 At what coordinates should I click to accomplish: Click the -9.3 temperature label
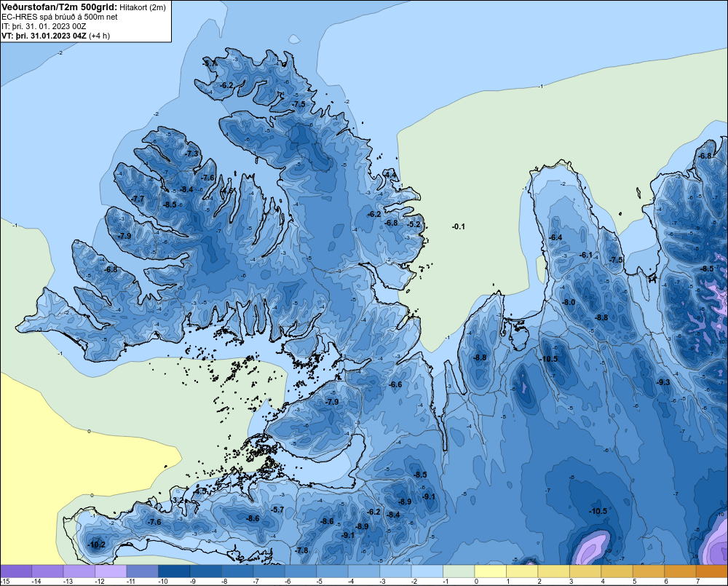(x=663, y=382)
